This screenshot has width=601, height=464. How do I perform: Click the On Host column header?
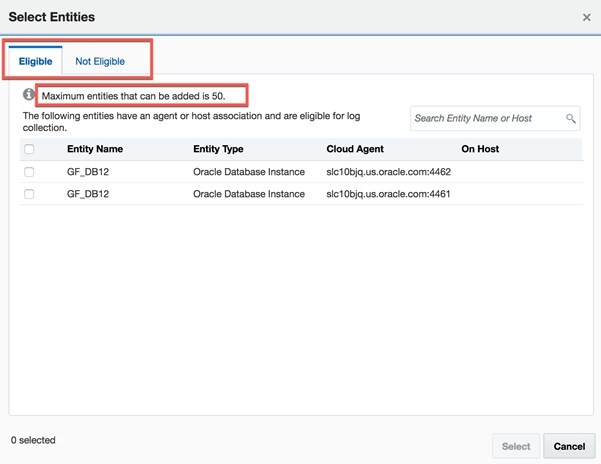pos(480,149)
